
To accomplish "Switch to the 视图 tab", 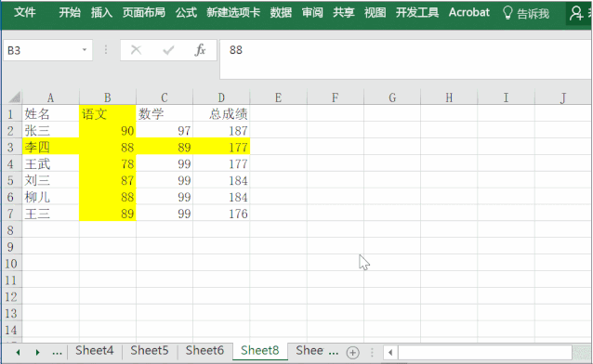I will pos(375,12).
